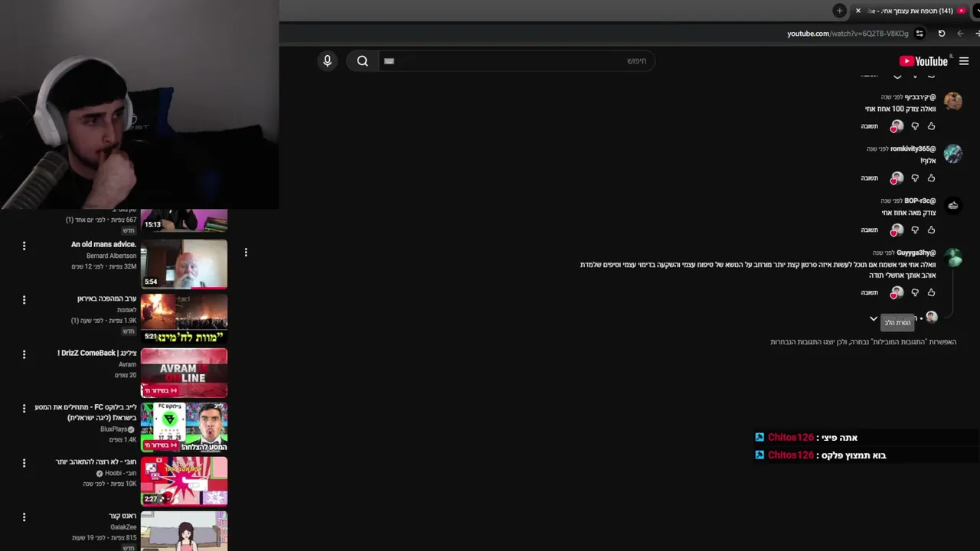Screen dimensions: 980x551
Task: Open @Guyyga3hy channel avatar
Action: [953, 258]
